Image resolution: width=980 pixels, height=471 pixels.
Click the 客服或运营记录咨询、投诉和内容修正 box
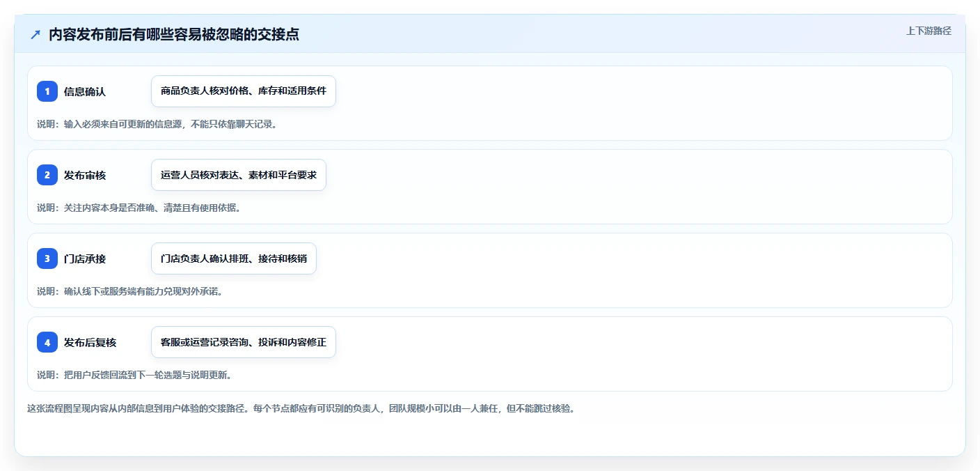point(244,342)
